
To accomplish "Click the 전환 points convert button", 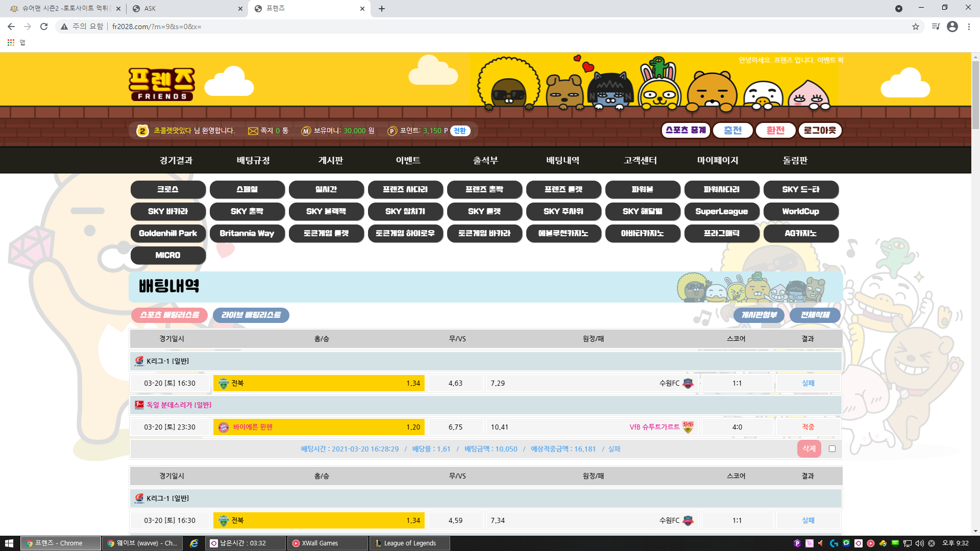I will coord(460,131).
